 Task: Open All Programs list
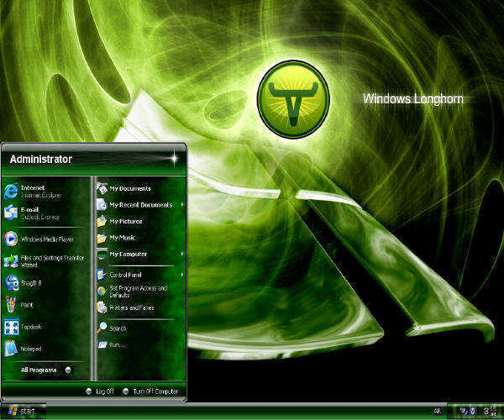pos(46,370)
